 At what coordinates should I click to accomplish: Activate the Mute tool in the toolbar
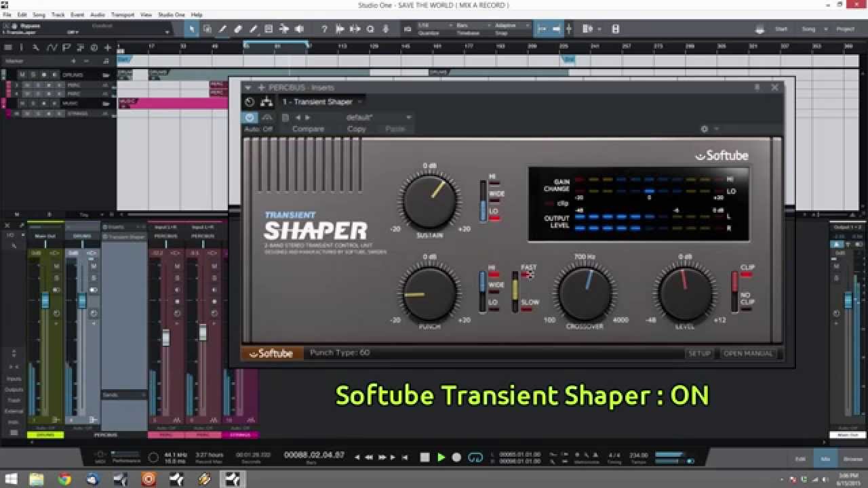(269, 28)
